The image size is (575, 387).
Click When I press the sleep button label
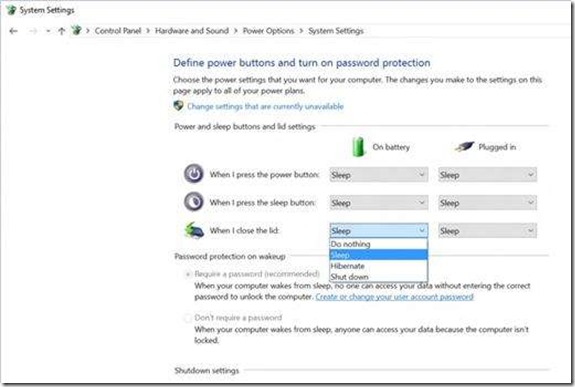pyautogui.click(x=262, y=202)
